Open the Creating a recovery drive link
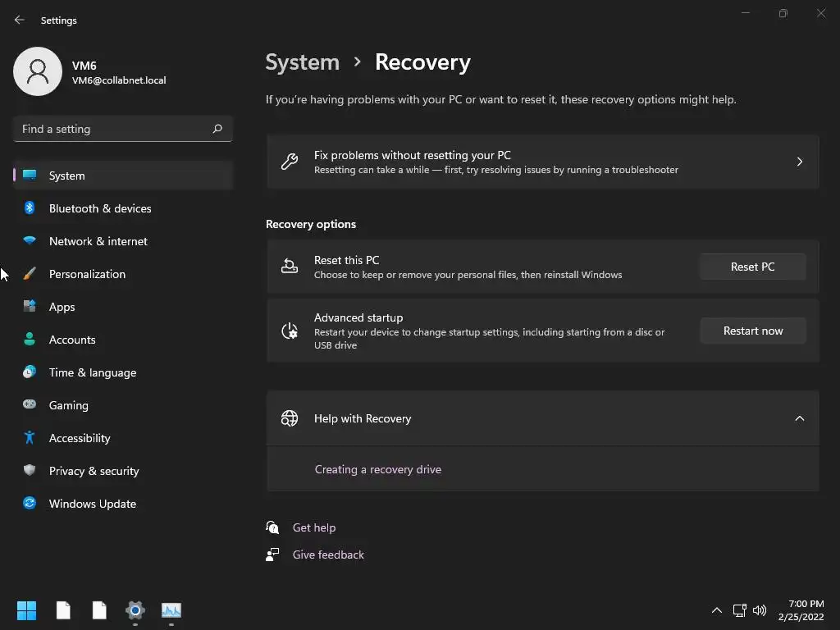This screenshot has width=840, height=630. coord(378,469)
